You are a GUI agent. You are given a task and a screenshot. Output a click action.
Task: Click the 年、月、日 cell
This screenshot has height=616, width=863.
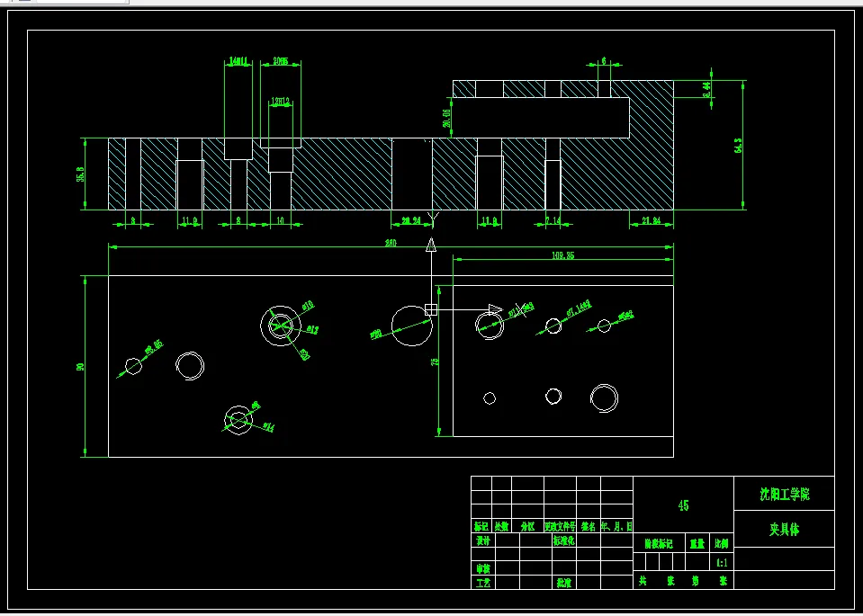point(616,526)
